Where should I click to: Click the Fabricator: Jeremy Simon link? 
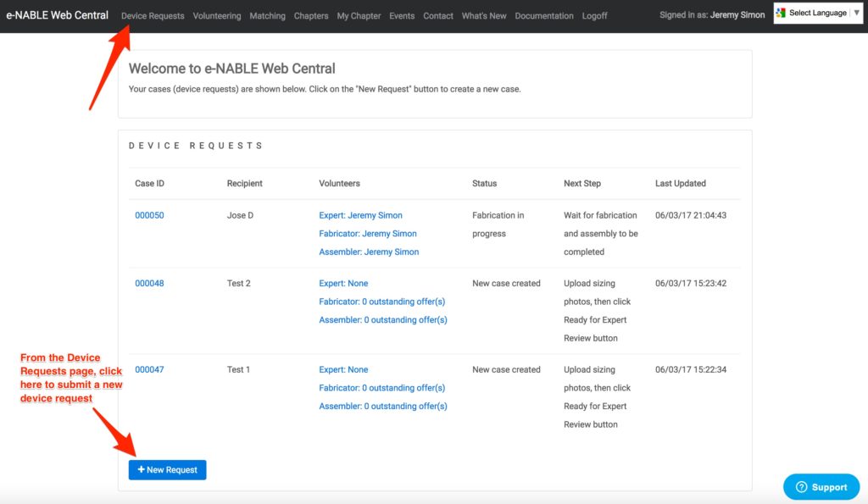pyautogui.click(x=368, y=234)
